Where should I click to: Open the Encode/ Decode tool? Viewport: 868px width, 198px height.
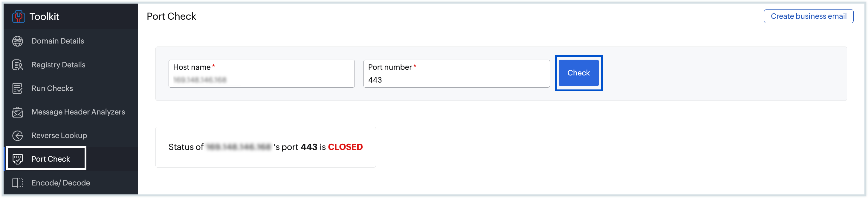tap(61, 183)
